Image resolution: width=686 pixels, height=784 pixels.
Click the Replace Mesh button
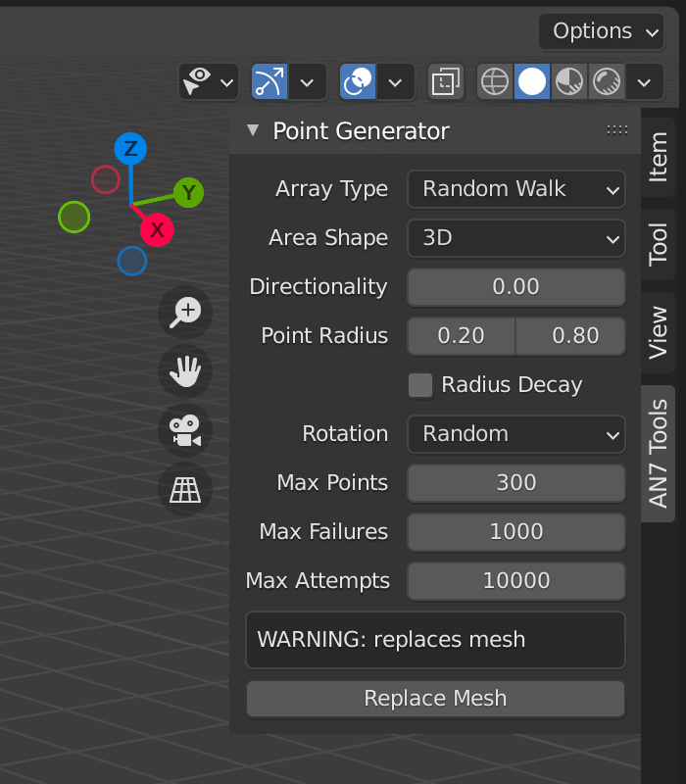(435, 699)
